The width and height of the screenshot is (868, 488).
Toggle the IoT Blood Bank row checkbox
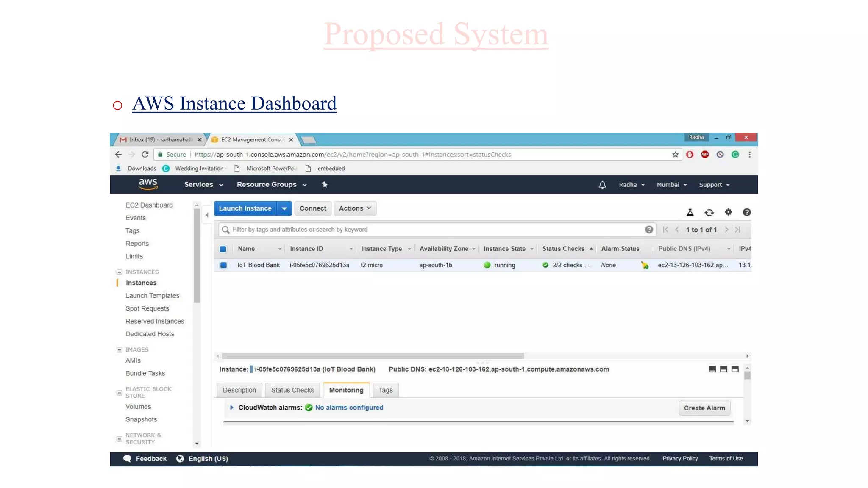point(223,265)
